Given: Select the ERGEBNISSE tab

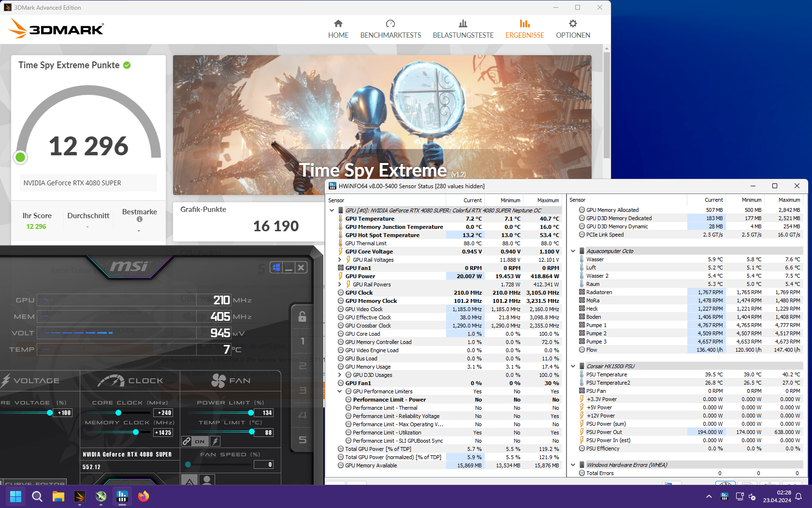Looking at the screenshot, I should [x=524, y=29].
